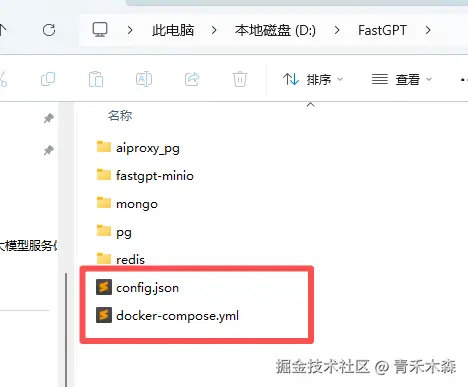
Task: Click the 名称 column header
Action: click(x=120, y=116)
